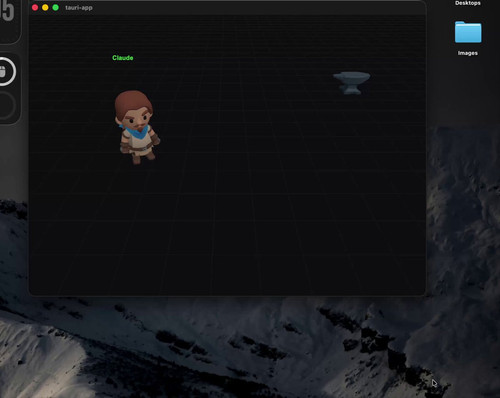Maximize the tauri-app window with green button

[56, 7]
